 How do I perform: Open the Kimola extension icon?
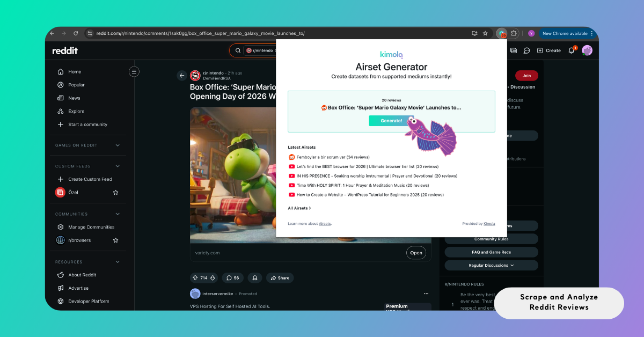(502, 33)
